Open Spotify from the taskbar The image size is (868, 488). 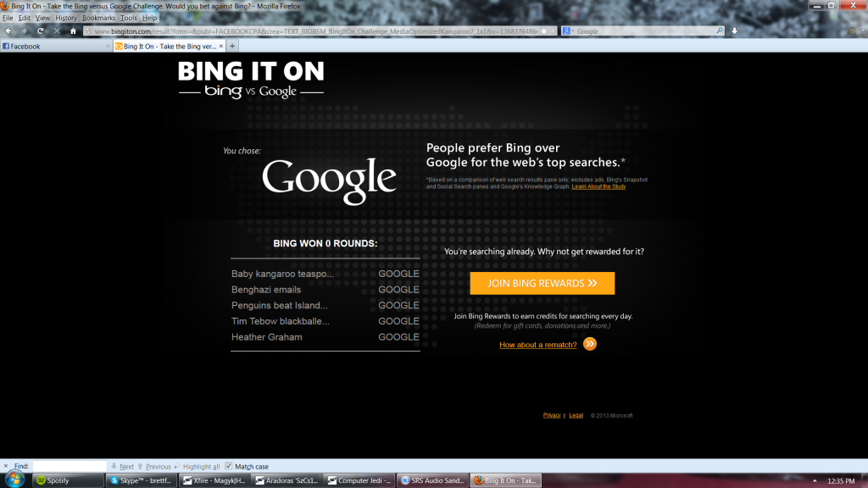pos(68,480)
